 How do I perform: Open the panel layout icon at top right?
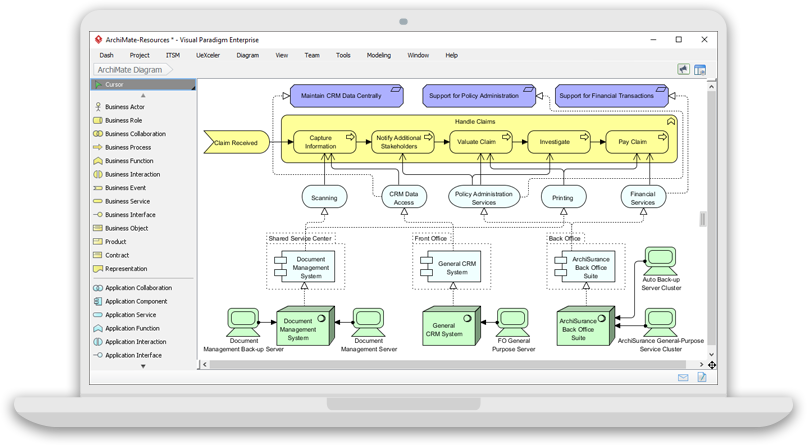point(700,69)
